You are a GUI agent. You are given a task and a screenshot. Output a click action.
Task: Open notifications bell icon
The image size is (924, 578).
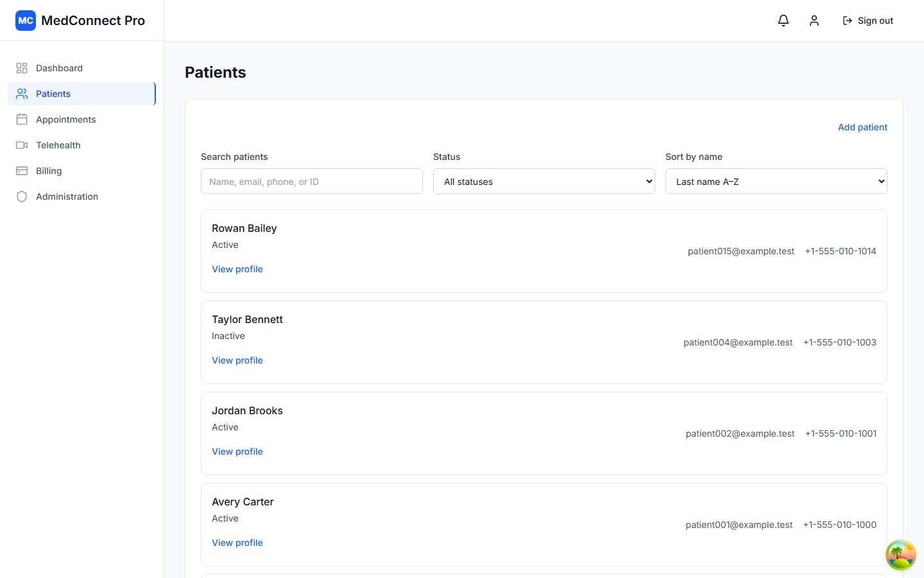pos(783,21)
